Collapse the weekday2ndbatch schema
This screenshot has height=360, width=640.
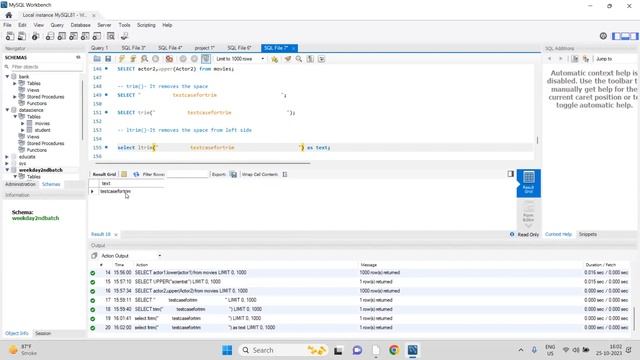(x=7, y=170)
